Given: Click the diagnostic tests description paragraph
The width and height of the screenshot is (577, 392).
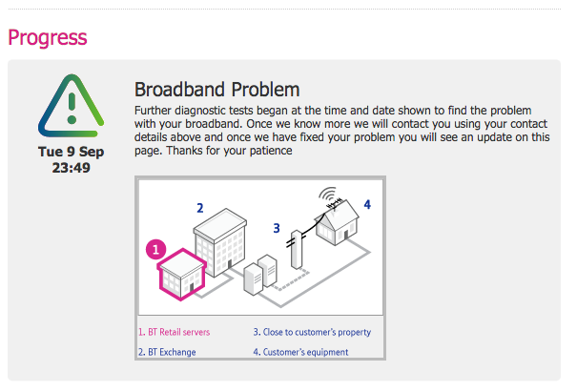Looking at the screenshot, I should click(x=341, y=131).
